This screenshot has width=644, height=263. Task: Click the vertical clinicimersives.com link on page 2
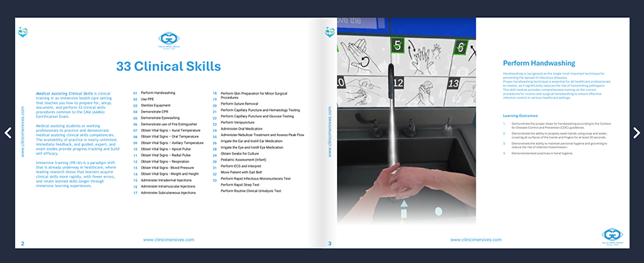(x=22, y=132)
